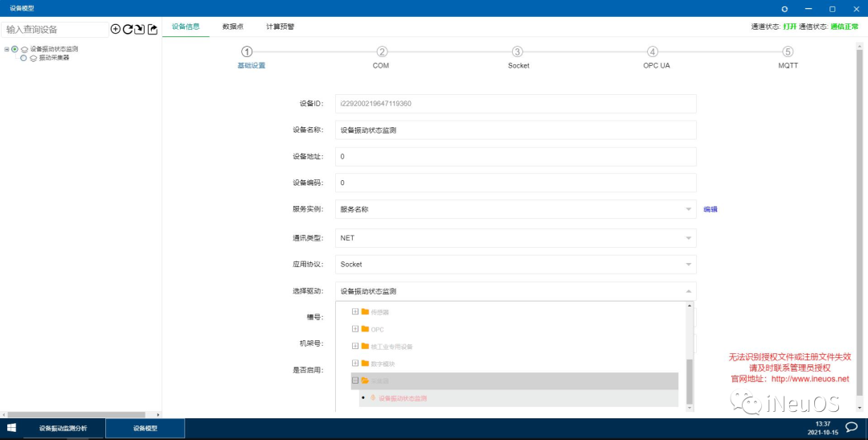This screenshot has height=440, width=868.
Task: Click the 设备名称 input field
Action: click(x=515, y=130)
